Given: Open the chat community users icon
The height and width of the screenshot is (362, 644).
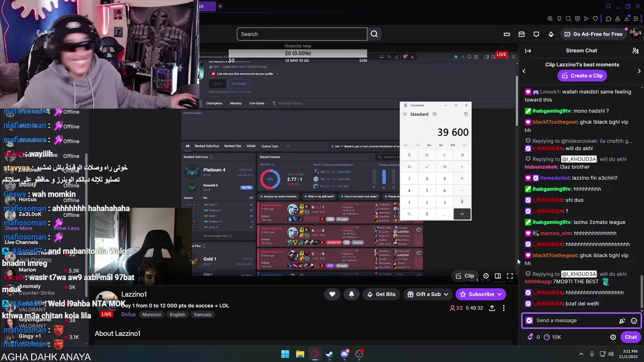Looking at the screenshot, I should [x=635, y=51].
